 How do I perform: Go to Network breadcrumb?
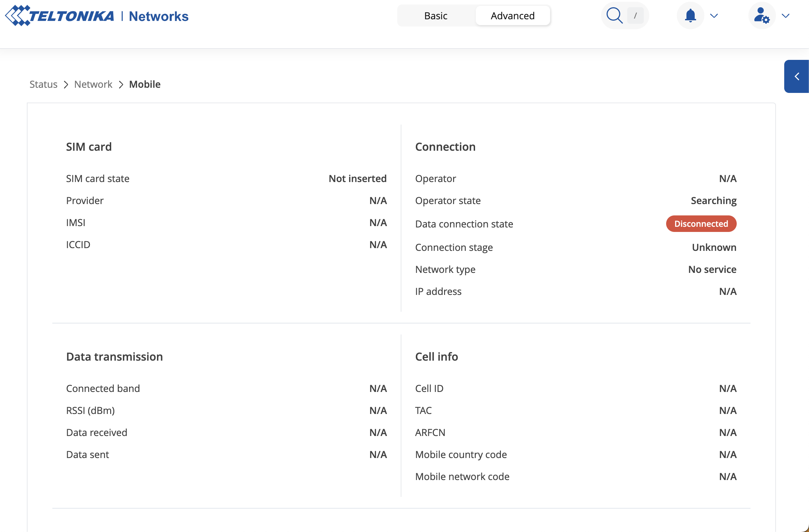pyautogui.click(x=93, y=84)
